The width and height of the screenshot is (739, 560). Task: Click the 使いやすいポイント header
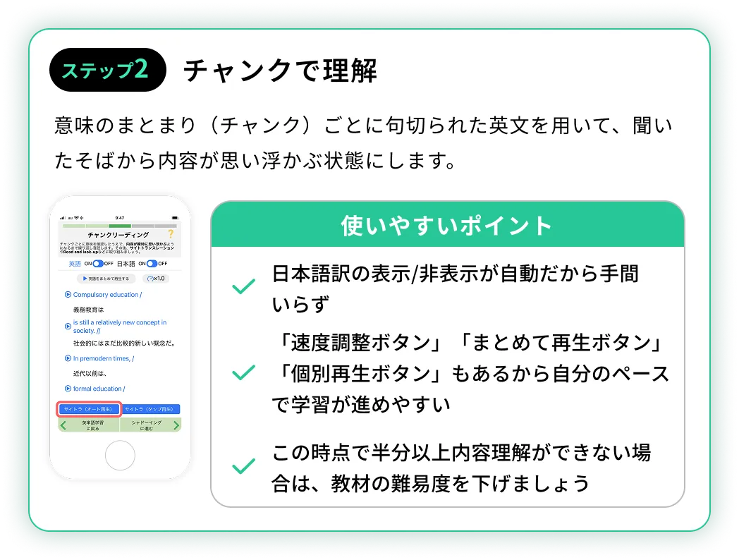(447, 225)
